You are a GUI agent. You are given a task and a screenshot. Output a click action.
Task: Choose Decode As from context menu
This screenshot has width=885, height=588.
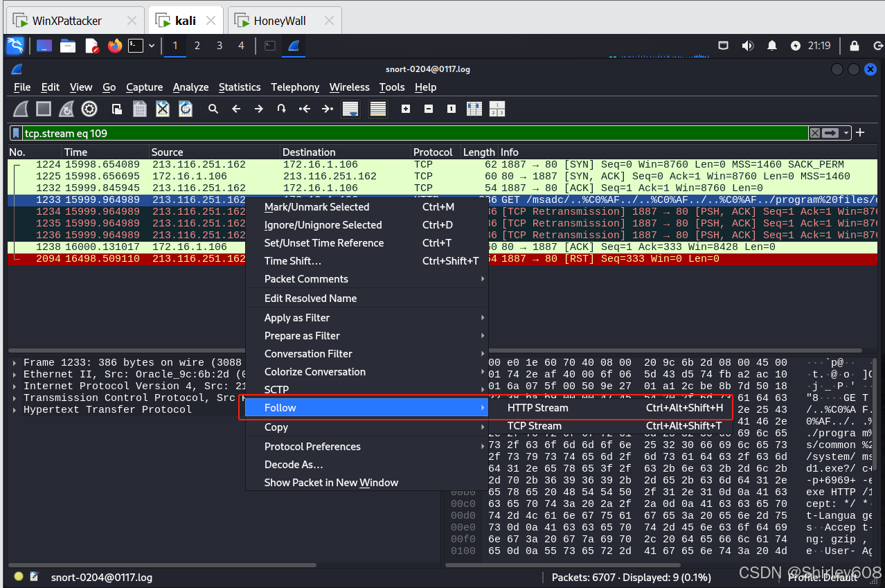click(x=367, y=465)
